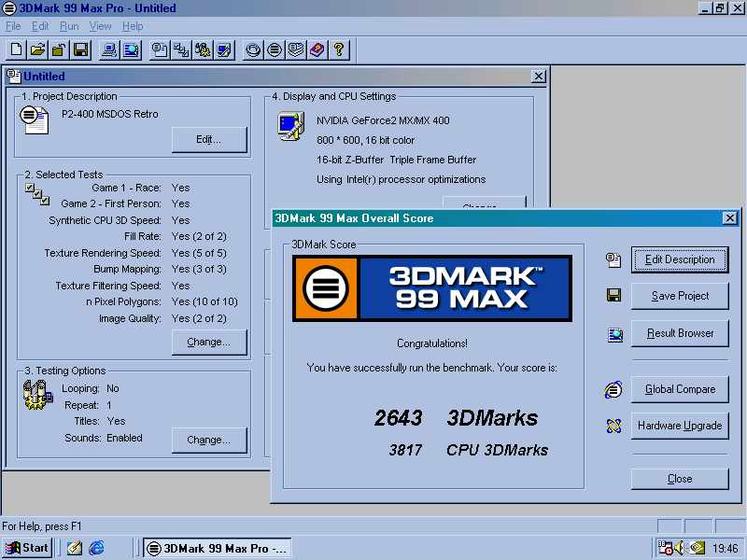Click Close in the score dialog
The width and height of the screenshot is (747, 560).
tap(680, 479)
